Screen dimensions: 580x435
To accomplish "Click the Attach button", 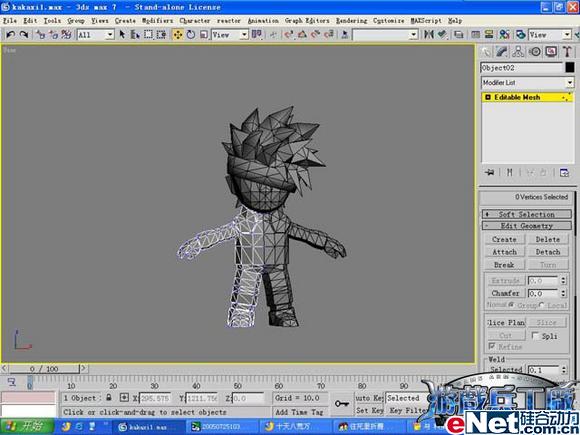I will pos(505,252).
